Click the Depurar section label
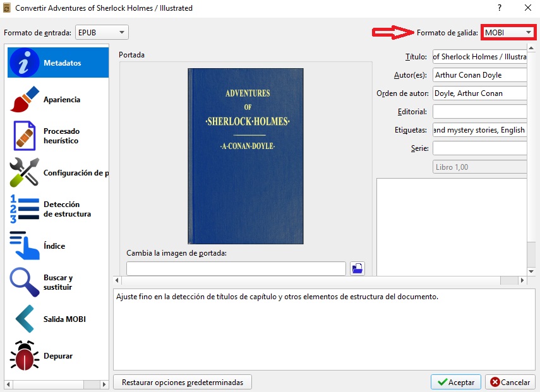The height and width of the screenshot is (392, 540). 58,356
